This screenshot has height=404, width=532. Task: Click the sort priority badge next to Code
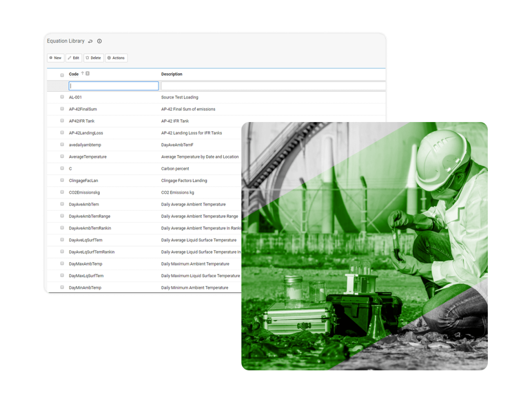click(87, 73)
